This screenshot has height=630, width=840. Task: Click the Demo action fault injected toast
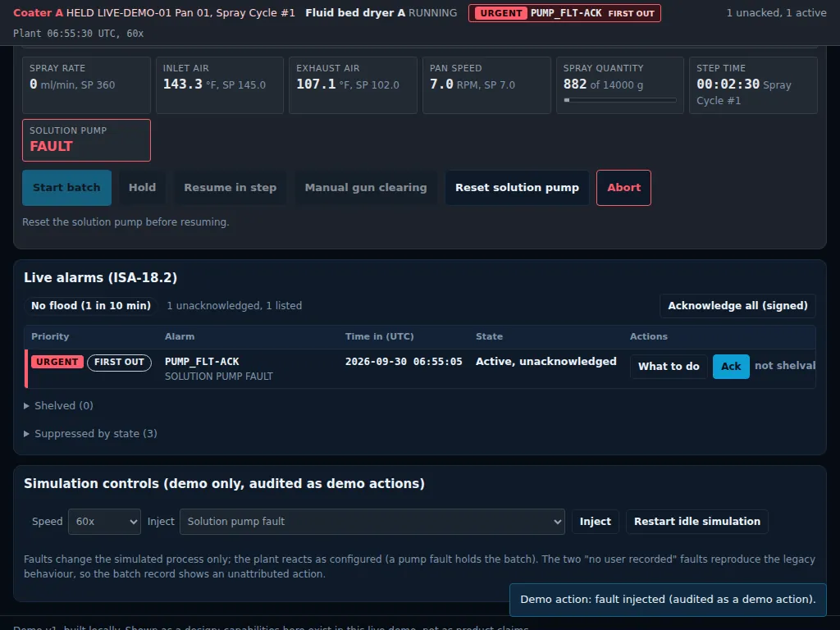668,600
